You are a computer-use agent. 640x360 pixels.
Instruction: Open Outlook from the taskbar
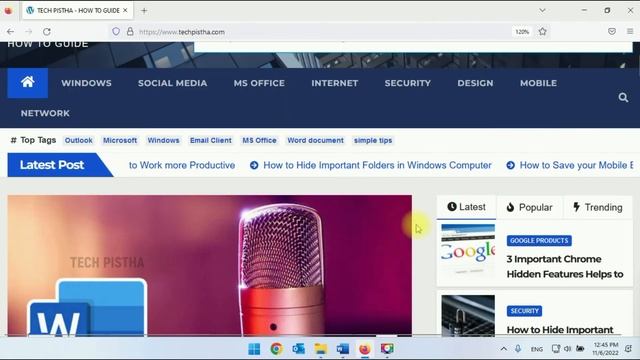point(298,349)
